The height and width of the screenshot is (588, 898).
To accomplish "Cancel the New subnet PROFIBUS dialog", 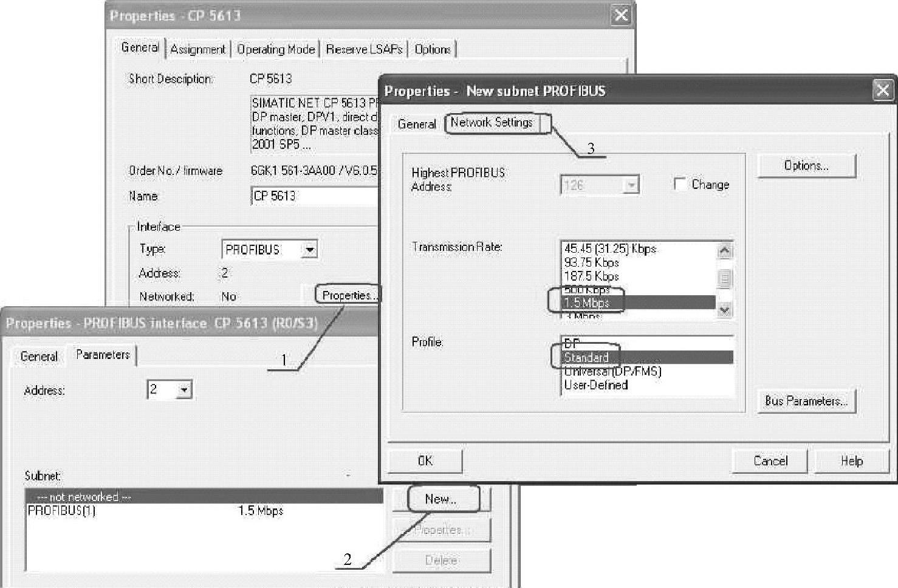I will (x=770, y=461).
